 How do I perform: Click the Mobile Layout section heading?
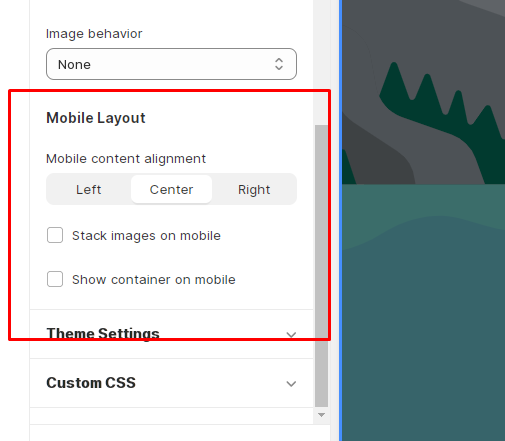pos(96,118)
